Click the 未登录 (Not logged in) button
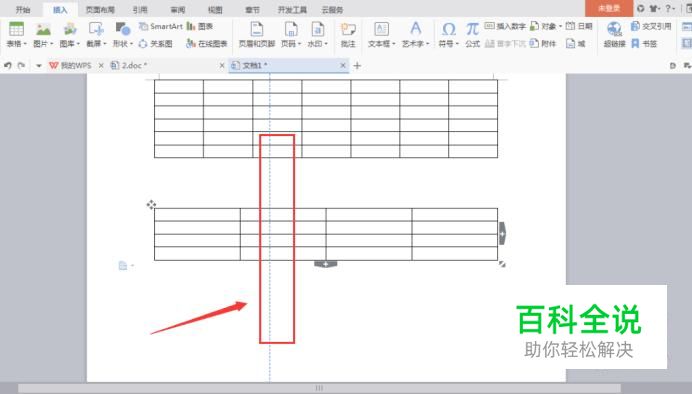Image resolution: width=692 pixels, height=394 pixels. point(609,8)
